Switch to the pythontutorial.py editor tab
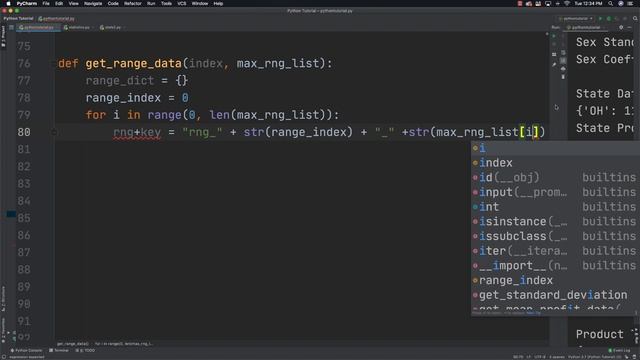 pyautogui.click(x=38, y=27)
